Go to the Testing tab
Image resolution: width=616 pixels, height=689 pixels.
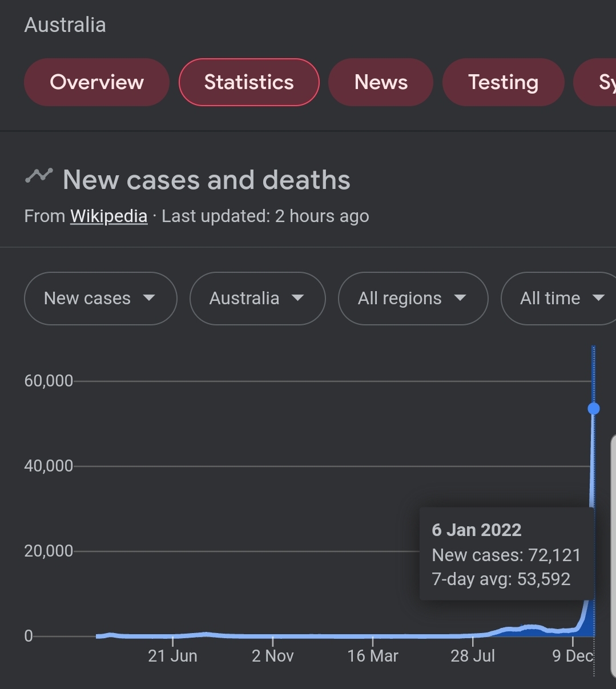pyautogui.click(x=503, y=82)
